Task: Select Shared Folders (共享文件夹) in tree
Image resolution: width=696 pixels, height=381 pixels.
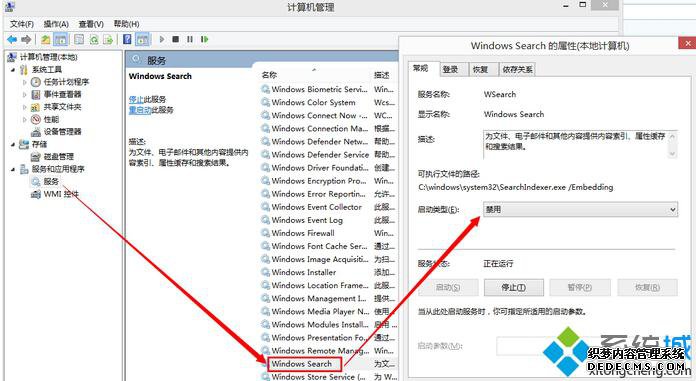Action: 62,107
